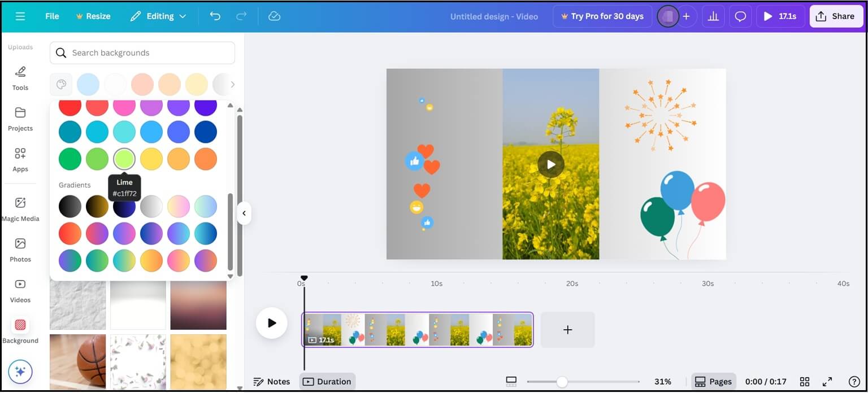
Task: Open the Projects sidebar tab
Action: 20,119
